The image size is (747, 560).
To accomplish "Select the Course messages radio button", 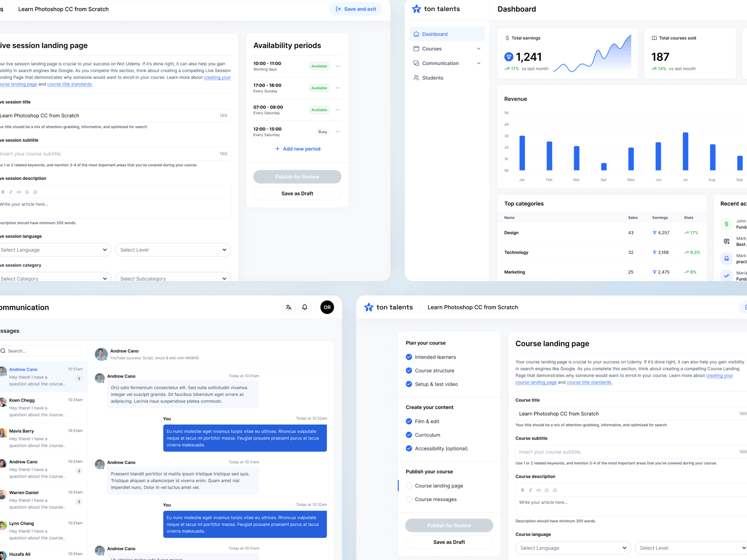I will 409,499.
